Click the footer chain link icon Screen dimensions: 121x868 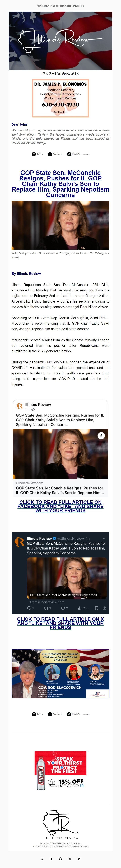(78, 858)
